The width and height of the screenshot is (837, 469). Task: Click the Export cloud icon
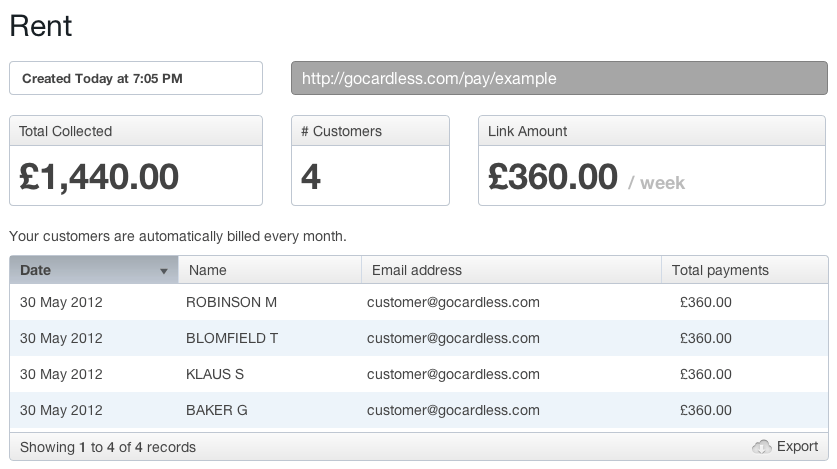click(762, 446)
